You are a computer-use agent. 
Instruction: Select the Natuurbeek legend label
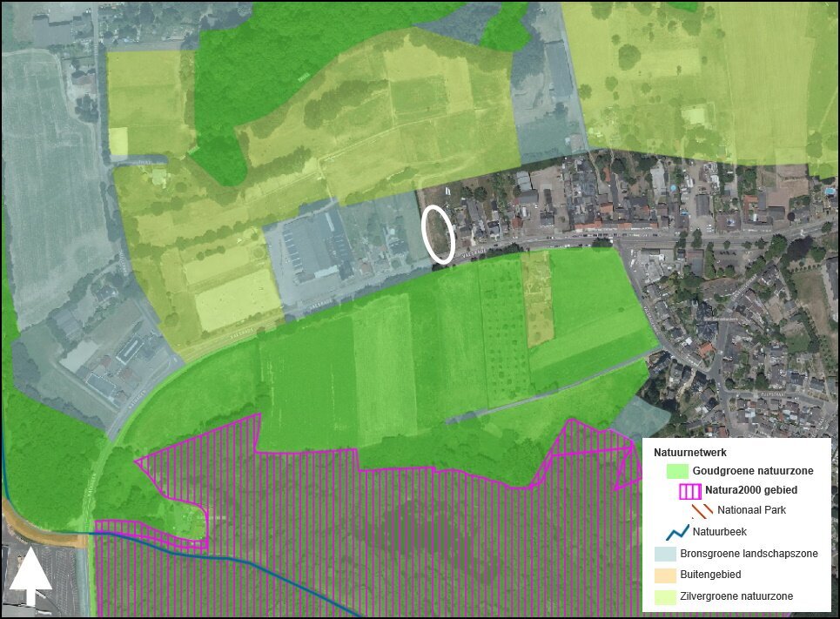tap(719, 531)
